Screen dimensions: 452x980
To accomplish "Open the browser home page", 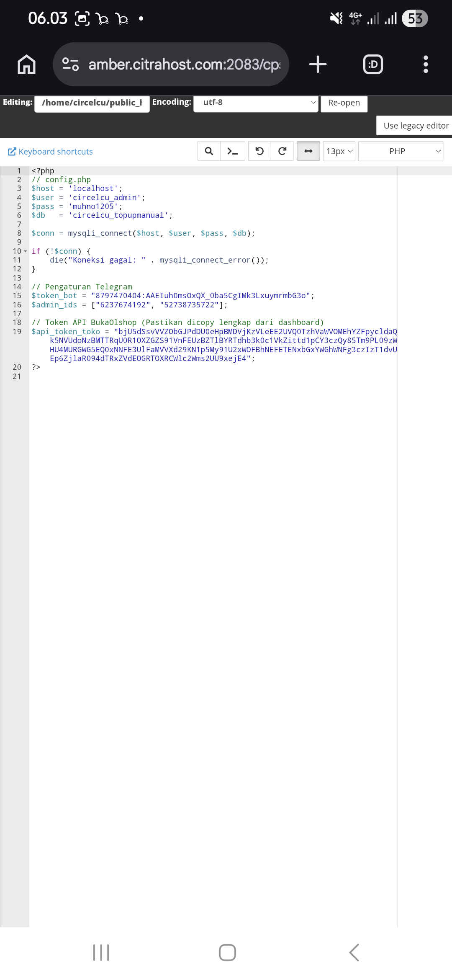I will (27, 64).
